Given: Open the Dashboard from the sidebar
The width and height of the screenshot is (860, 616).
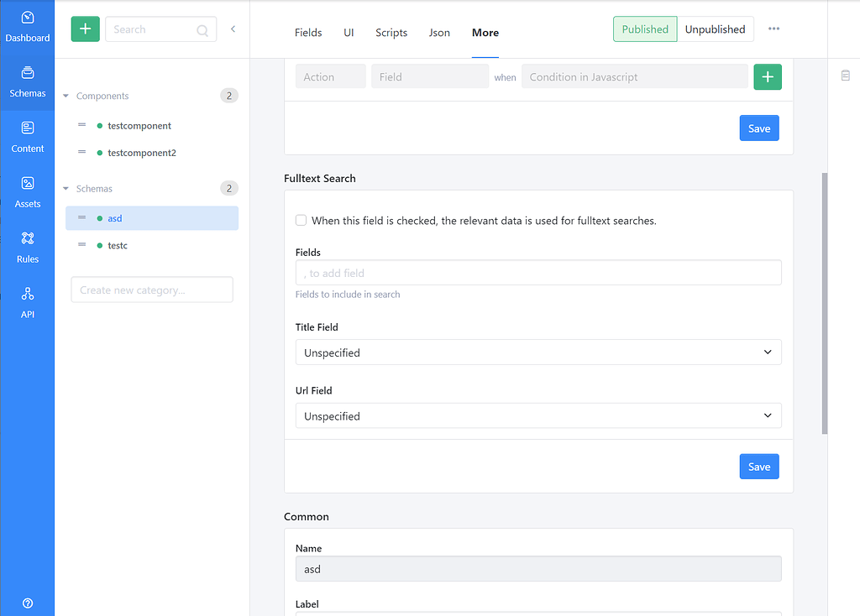Looking at the screenshot, I should click(28, 25).
